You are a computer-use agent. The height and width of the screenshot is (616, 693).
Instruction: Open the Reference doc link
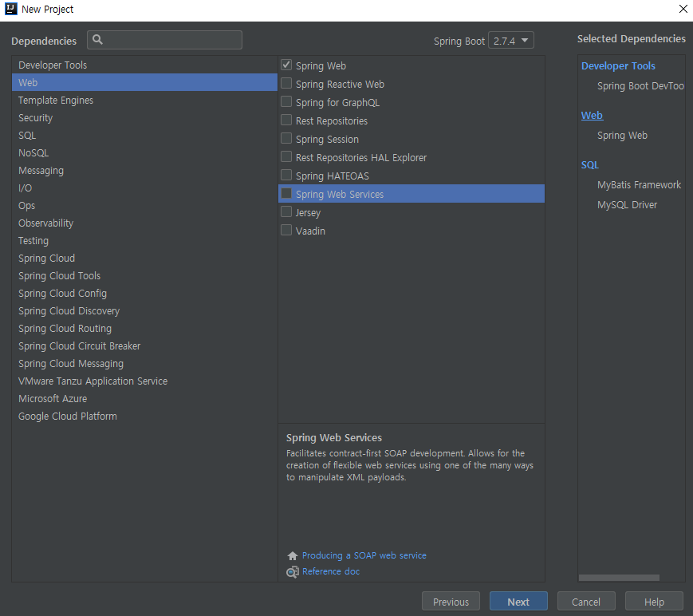(x=331, y=571)
